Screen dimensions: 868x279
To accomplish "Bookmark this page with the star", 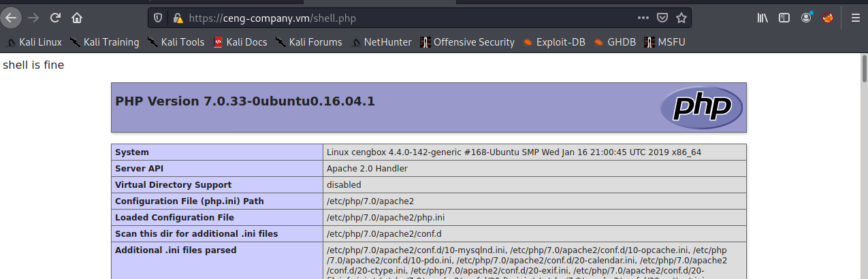I will tap(681, 18).
